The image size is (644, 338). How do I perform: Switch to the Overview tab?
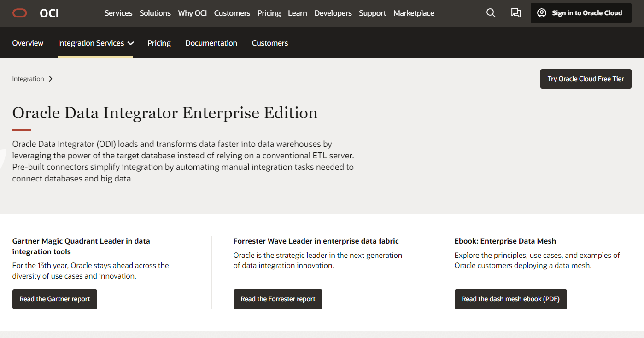click(x=28, y=43)
